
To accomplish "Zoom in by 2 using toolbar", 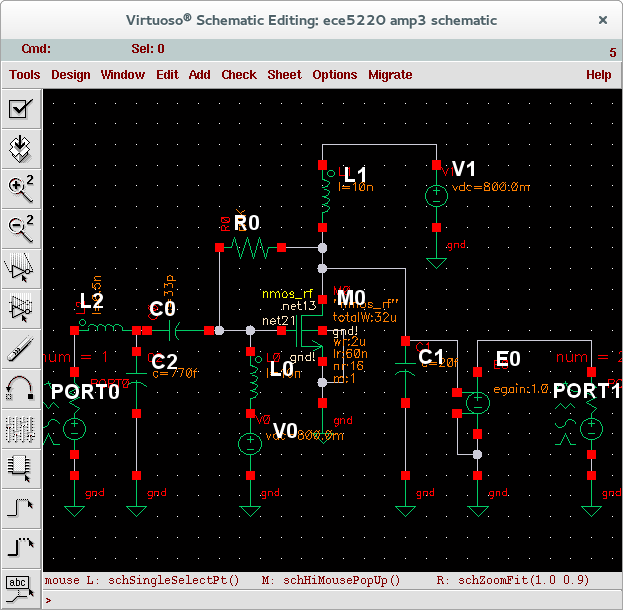I will click(x=21, y=189).
